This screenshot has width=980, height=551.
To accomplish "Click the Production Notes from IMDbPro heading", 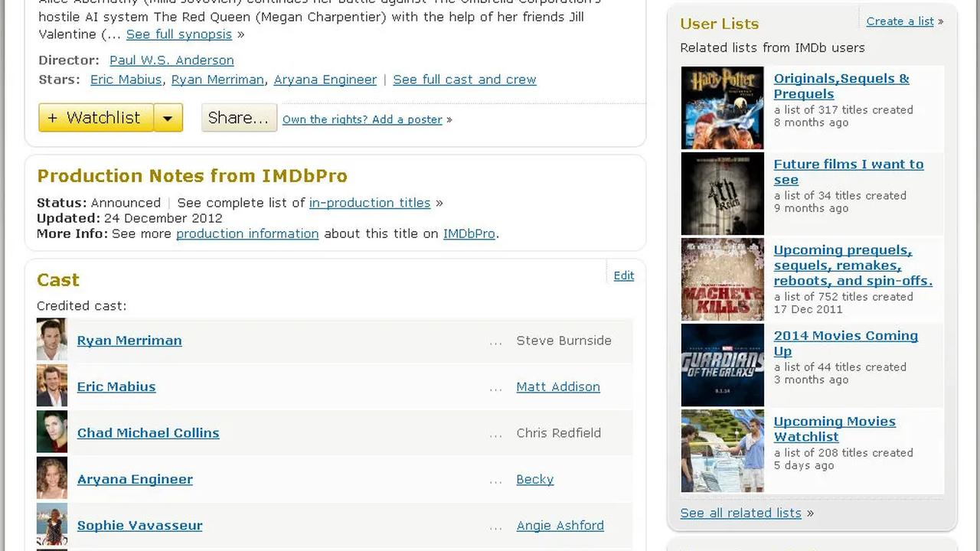I will [x=192, y=176].
